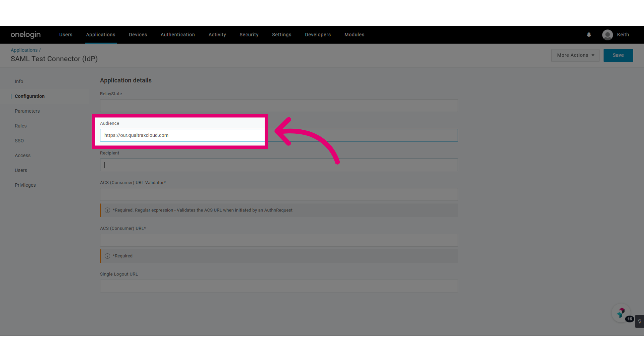Open the More Actions dropdown
This screenshot has height=362, width=644.
coord(575,55)
